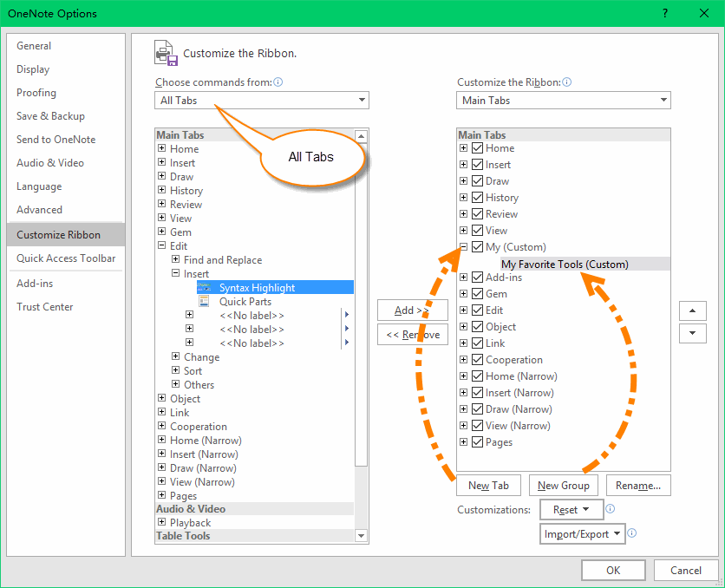
Task: Select Home (Narrow) in the left command list
Action: click(206, 440)
